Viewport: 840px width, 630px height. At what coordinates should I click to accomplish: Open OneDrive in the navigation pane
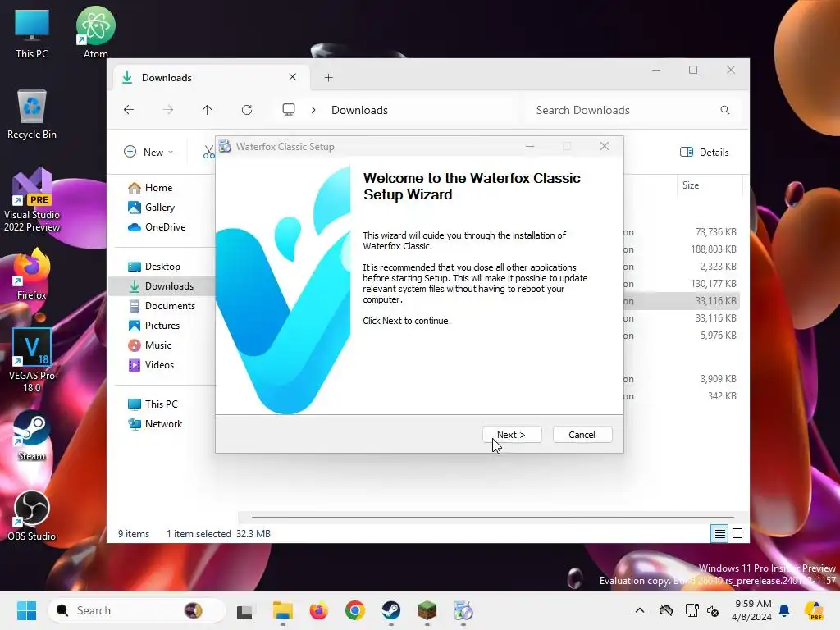click(x=165, y=227)
